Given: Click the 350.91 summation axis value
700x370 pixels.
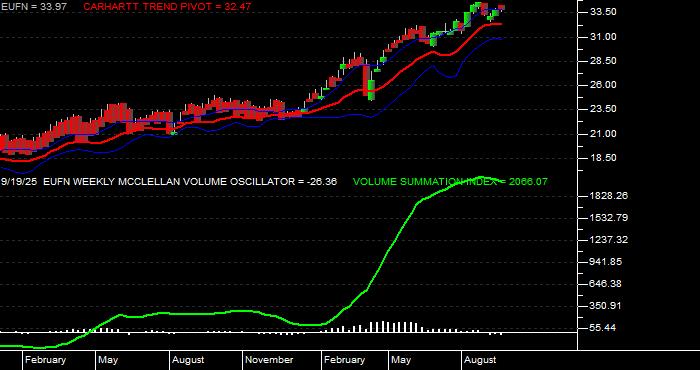Looking at the screenshot, I should 606,306.
